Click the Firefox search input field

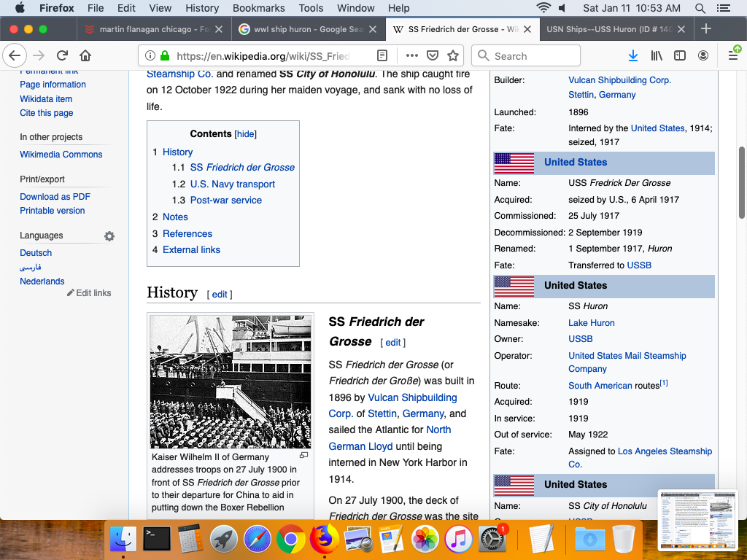pyautogui.click(x=534, y=55)
